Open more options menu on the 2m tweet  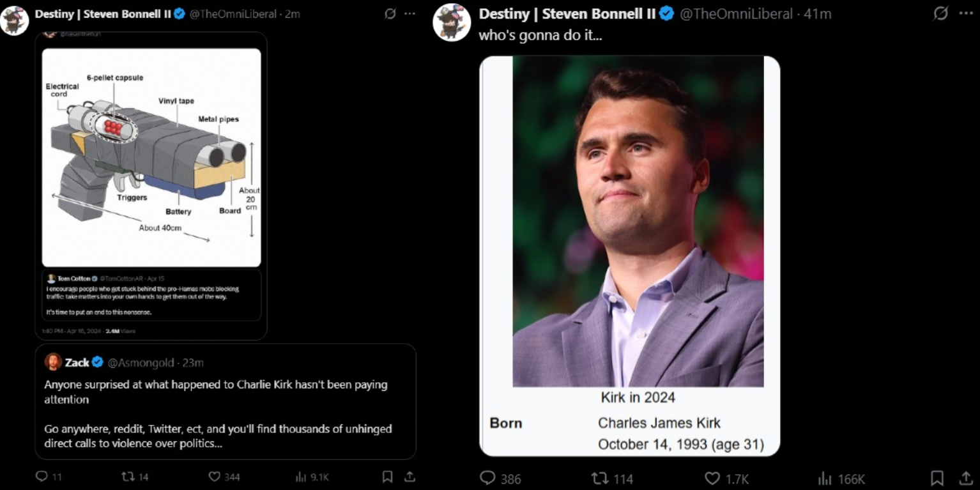(410, 14)
